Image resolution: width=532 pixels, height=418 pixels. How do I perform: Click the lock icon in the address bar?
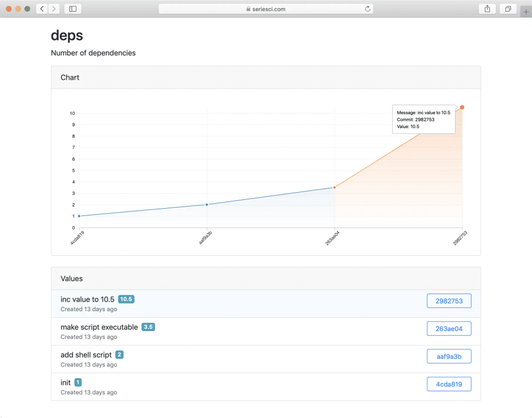click(248, 9)
